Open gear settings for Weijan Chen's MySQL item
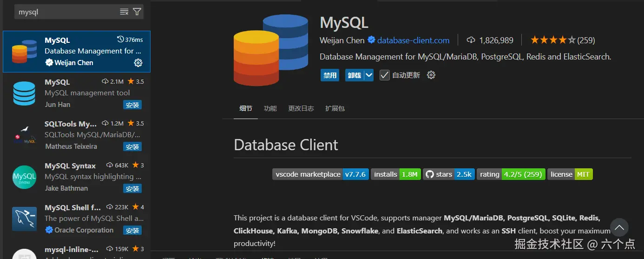The width and height of the screenshot is (644, 259). pyautogui.click(x=138, y=63)
